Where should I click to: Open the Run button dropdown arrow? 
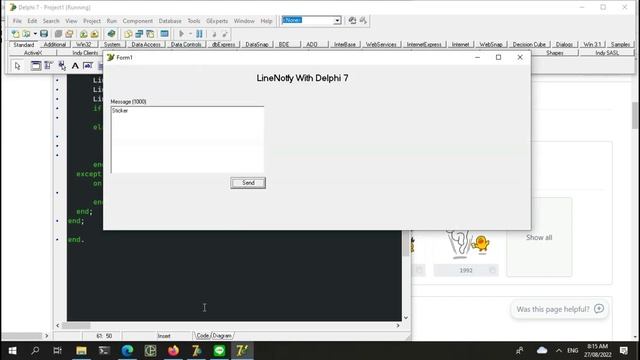pyautogui.click(x=190, y=34)
